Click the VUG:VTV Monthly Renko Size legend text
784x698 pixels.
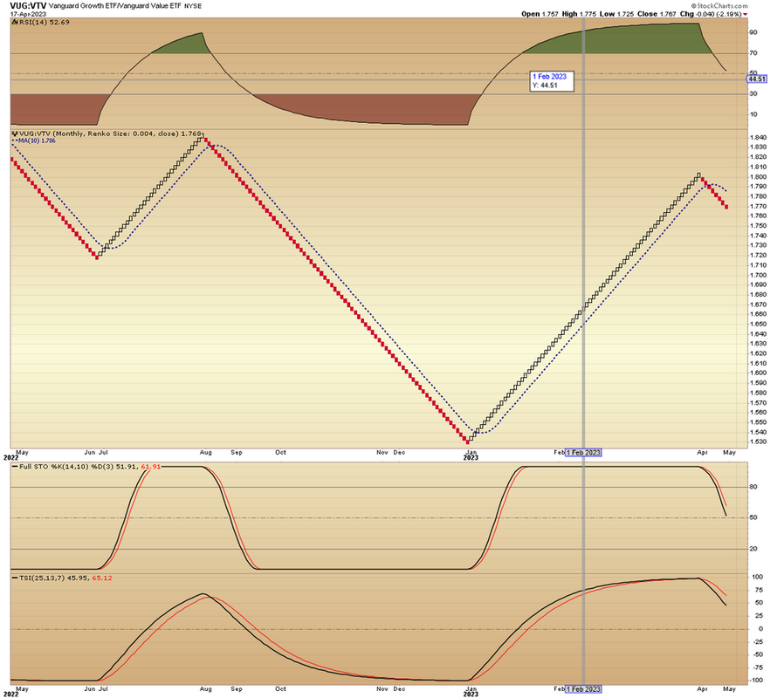[x=110, y=134]
